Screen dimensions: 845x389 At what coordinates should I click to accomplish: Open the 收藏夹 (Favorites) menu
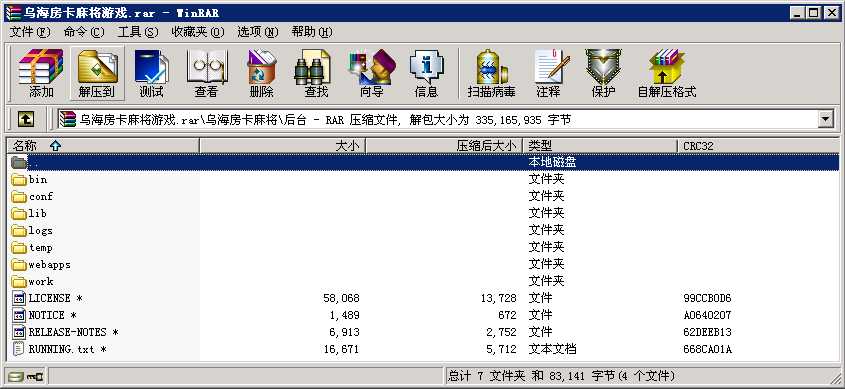(198, 32)
